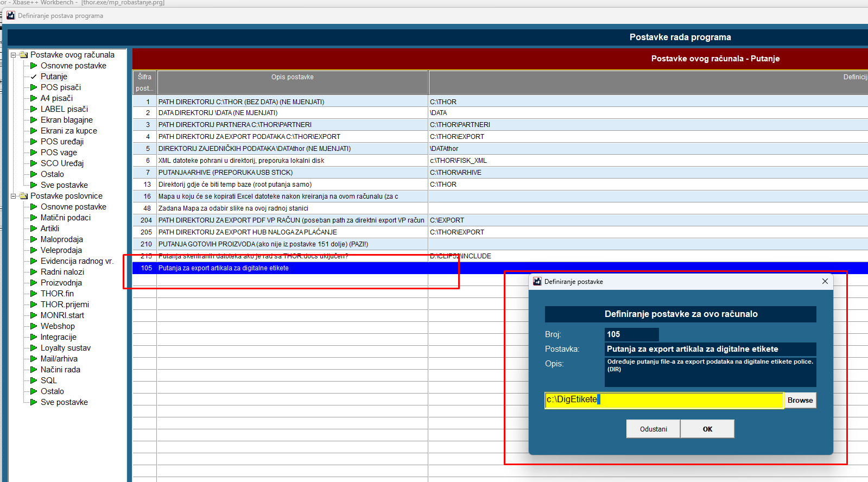Screen dimensions: 868x482
Task: Select row 2 DATA DIREKTORIJ \DATA
Action: [499, 113]
